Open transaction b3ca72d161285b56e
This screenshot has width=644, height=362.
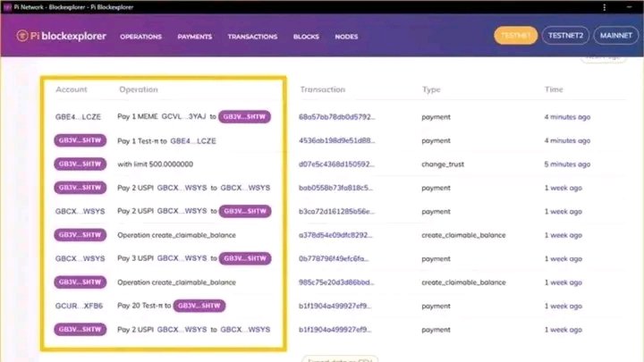[337, 211]
